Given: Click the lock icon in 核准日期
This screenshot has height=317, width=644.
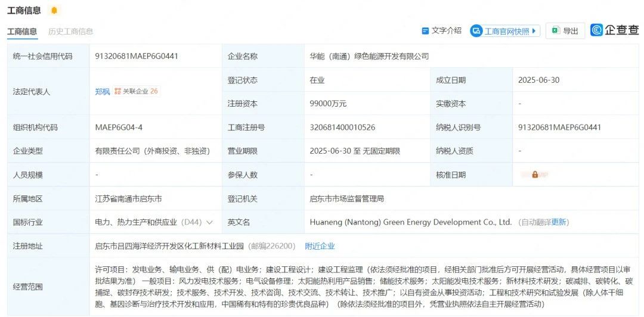Looking at the screenshot, I should pos(535,175).
